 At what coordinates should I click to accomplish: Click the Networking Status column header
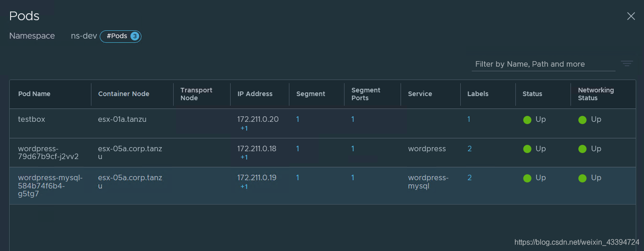click(596, 94)
